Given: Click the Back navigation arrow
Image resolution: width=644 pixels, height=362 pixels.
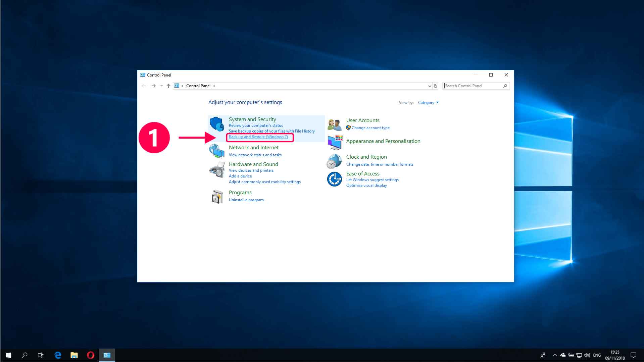Looking at the screenshot, I should 144,86.
